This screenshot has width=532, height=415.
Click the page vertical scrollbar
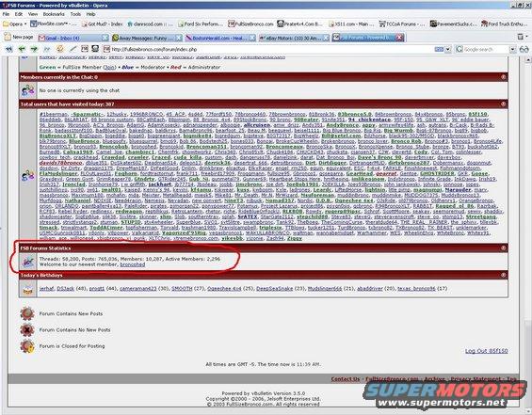(528, 234)
